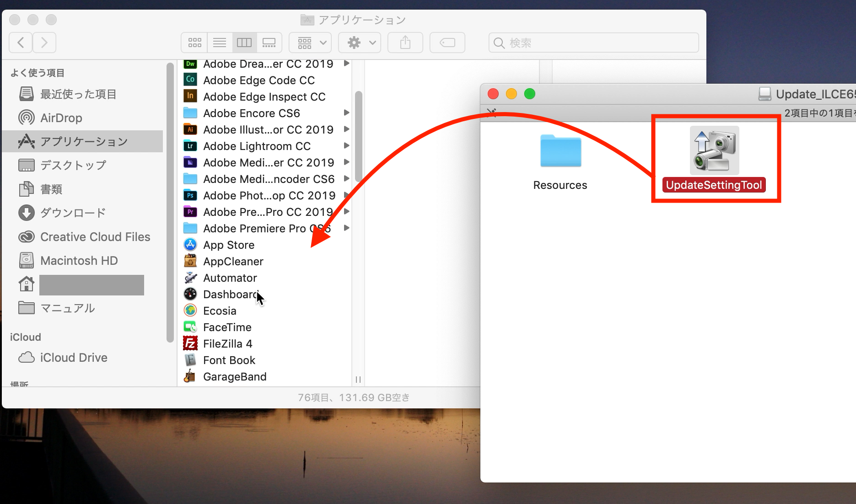856x504 pixels.
Task: Go forward in Finder navigation
Action: click(x=44, y=43)
